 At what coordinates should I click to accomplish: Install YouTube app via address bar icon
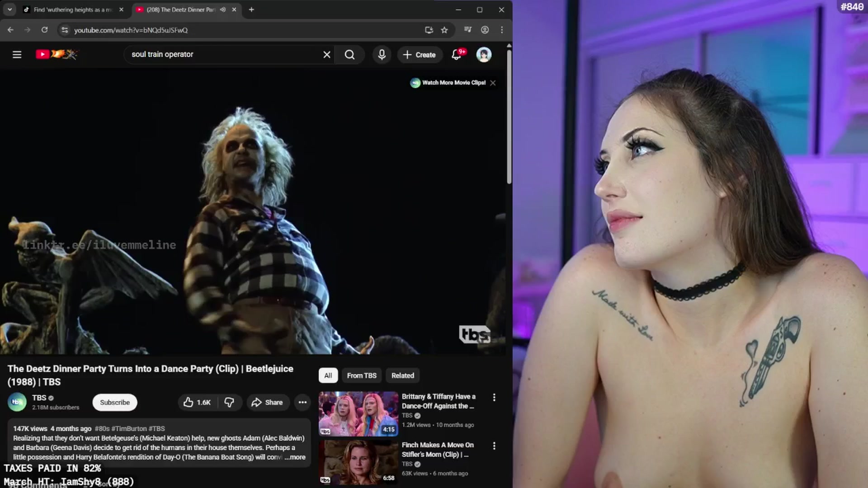pos(429,30)
